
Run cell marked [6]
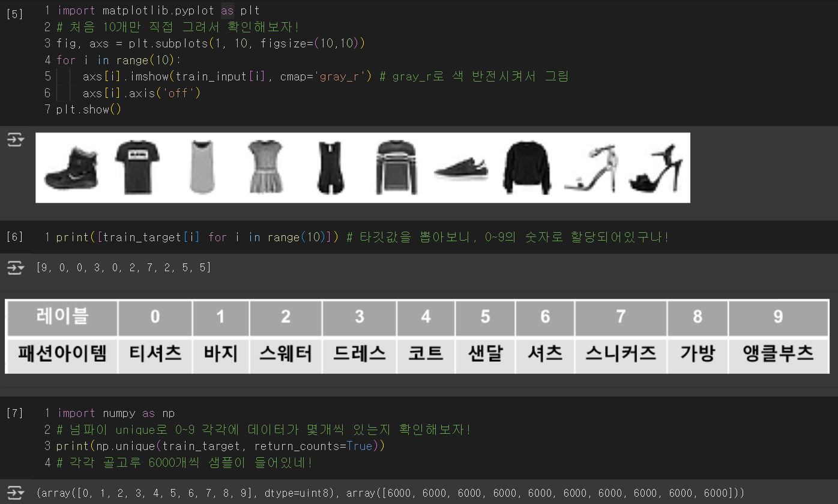14,237
